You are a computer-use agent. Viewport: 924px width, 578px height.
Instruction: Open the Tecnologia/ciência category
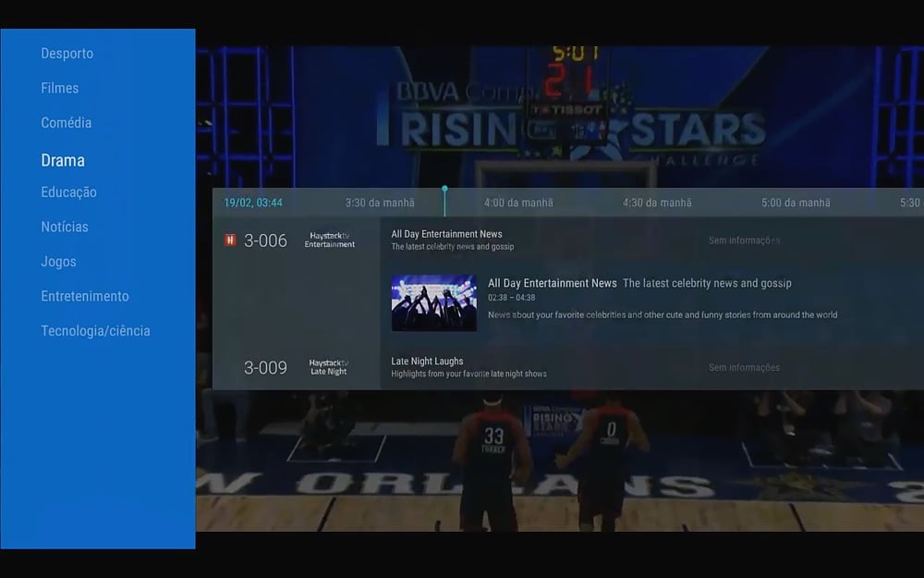[x=95, y=331]
